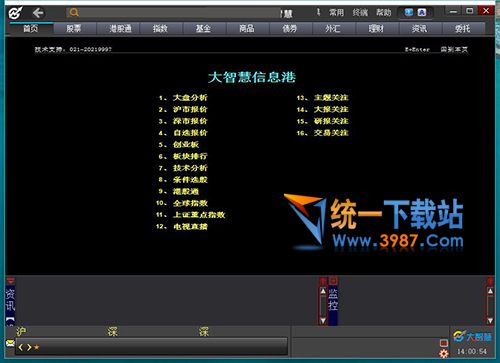Collapse the 资讯 panel red arrow
Screen dimensions: 500x363
[x=11, y=281]
